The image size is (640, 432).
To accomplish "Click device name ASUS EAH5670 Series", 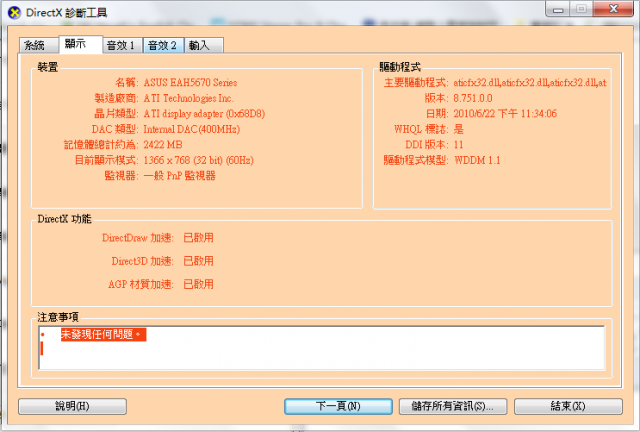I will tap(190, 82).
